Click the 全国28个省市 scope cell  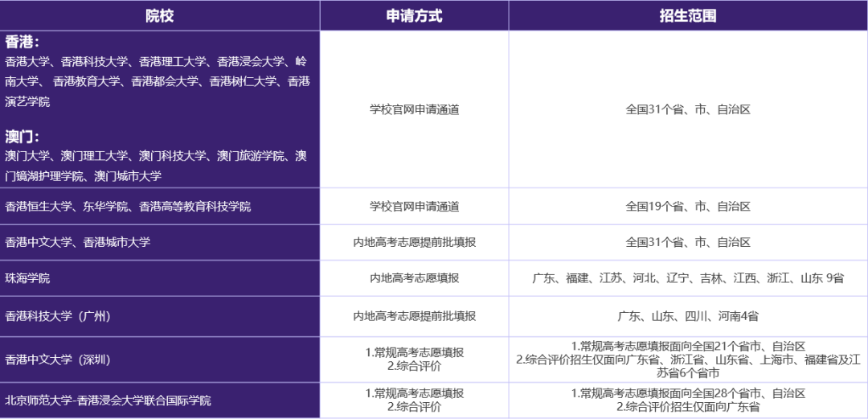688,401
